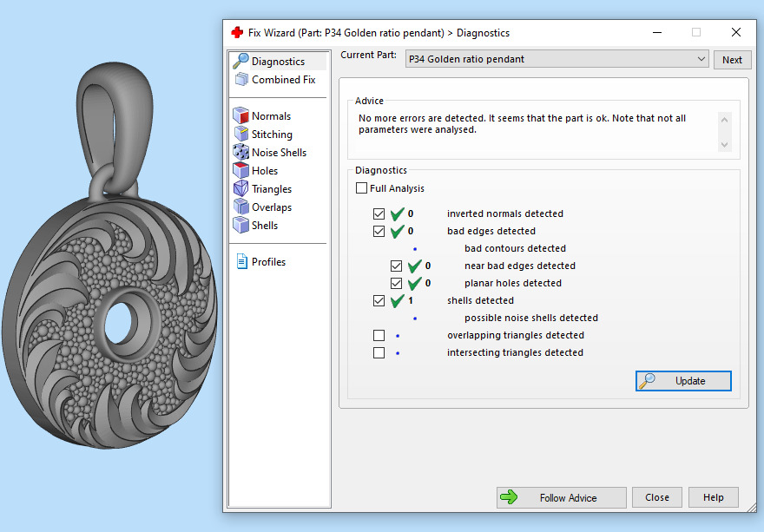
Task: Click the Stitching cube icon
Action: click(240, 134)
